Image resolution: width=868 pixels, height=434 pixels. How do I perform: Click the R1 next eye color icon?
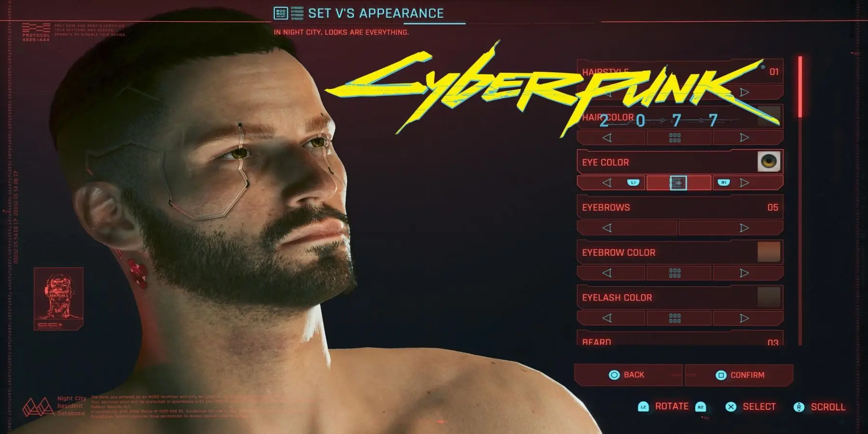coord(723,182)
